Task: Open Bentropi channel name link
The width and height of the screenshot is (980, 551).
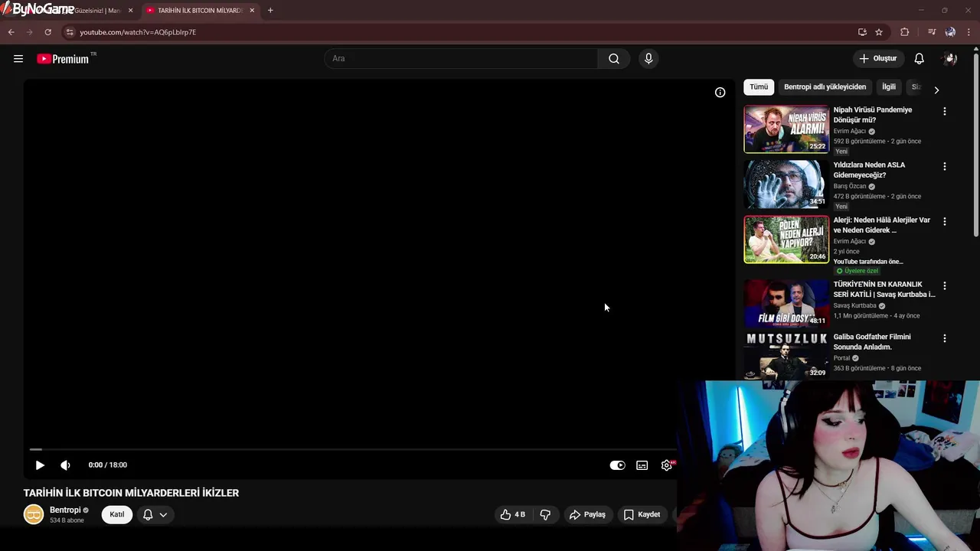Action: (x=65, y=510)
